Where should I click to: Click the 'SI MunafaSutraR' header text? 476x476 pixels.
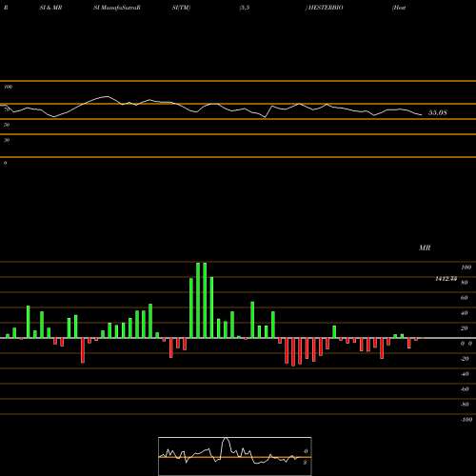[117, 8]
